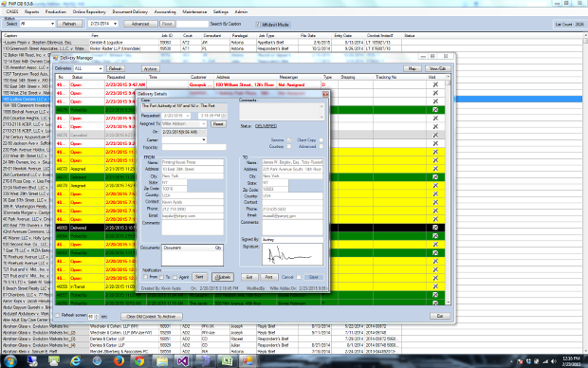Screen dimensions: 588x368
Task: Open the Windows Start menu
Action: click(x=10, y=360)
